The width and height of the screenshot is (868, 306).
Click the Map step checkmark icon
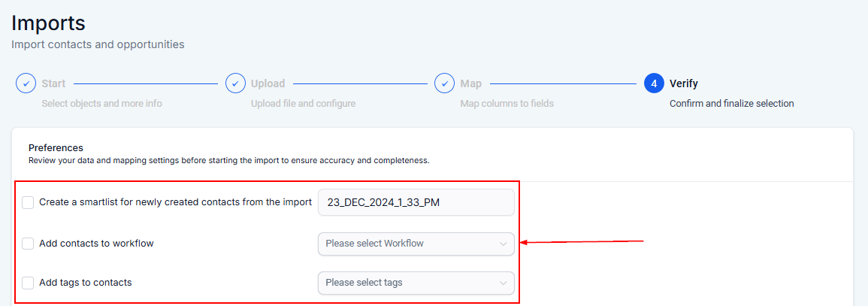(445, 83)
